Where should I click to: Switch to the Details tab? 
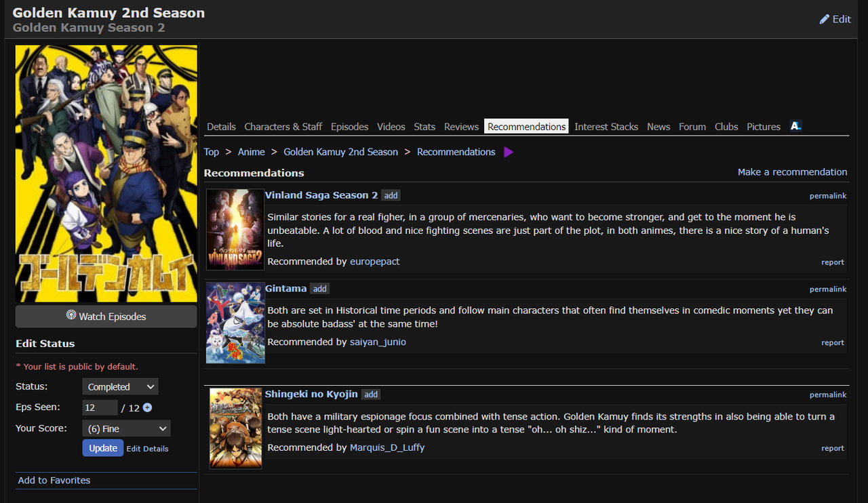(x=221, y=127)
